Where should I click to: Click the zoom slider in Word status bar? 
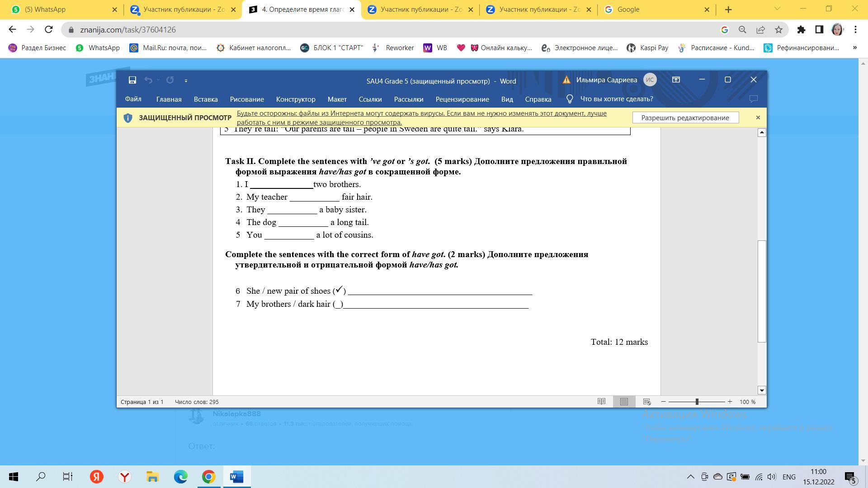[697, 402]
